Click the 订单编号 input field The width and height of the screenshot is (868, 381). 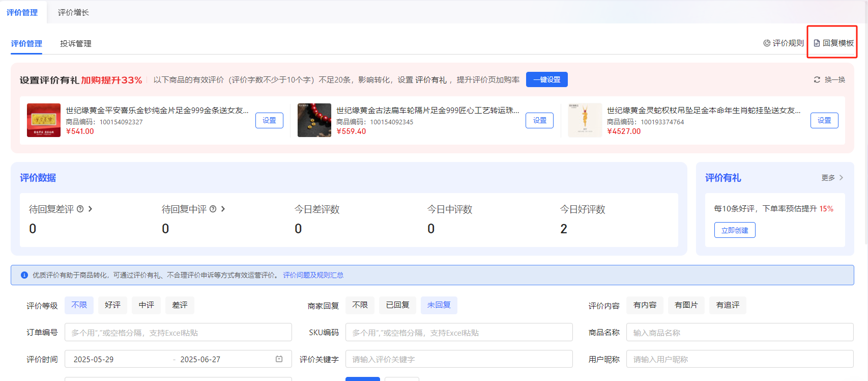(178, 333)
